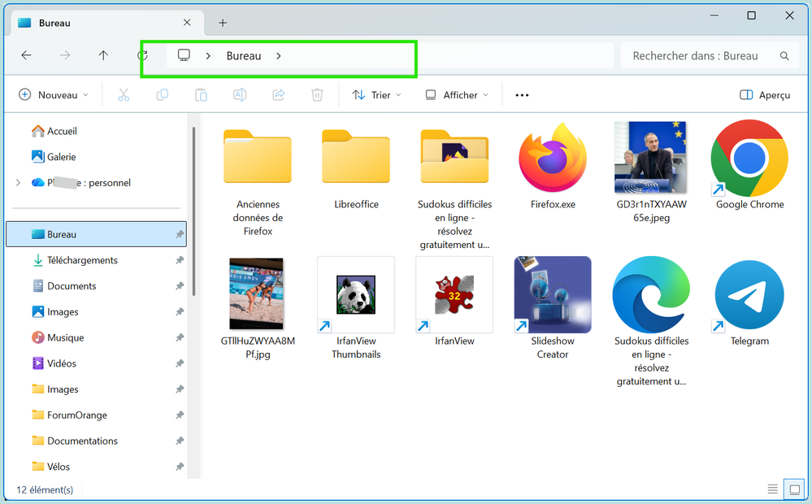Image resolution: width=812 pixels, height=504 pixels.
Task: Close the Bureau tab
Action: coord(187,22)
